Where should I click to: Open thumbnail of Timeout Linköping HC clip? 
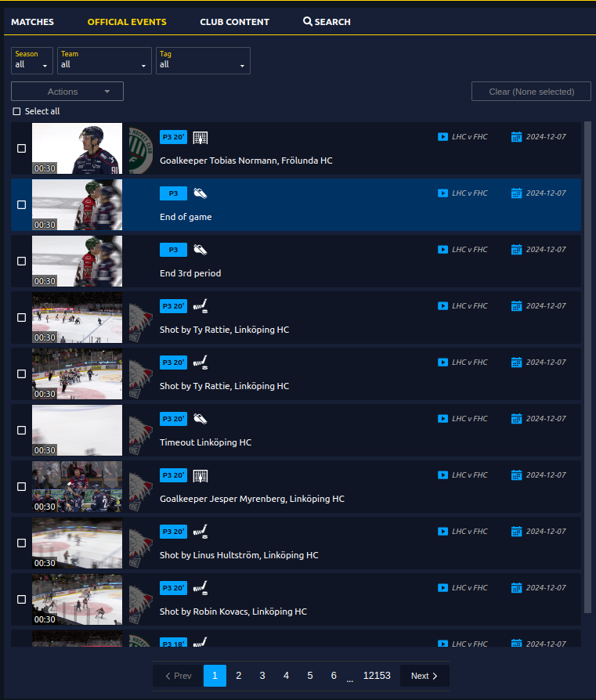(77, 431)
